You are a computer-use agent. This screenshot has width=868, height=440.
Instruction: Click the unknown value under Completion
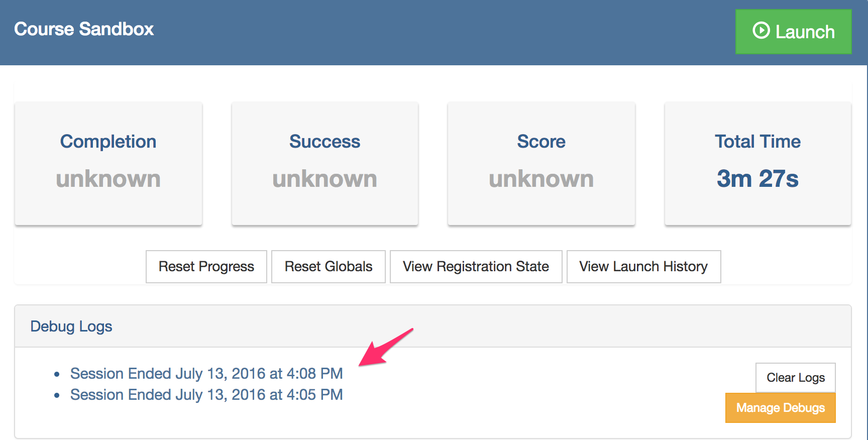pos(108,179)
